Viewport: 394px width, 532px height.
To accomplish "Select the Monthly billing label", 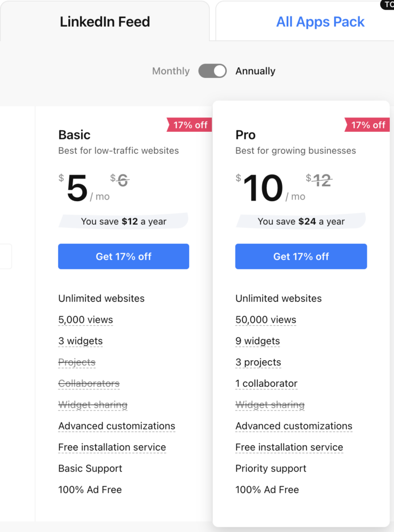I will (171, 71).
